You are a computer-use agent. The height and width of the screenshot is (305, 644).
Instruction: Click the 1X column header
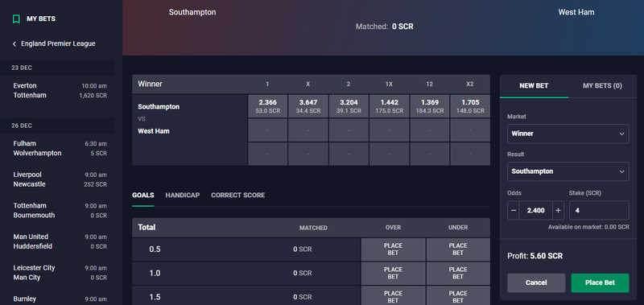[389, 84]
